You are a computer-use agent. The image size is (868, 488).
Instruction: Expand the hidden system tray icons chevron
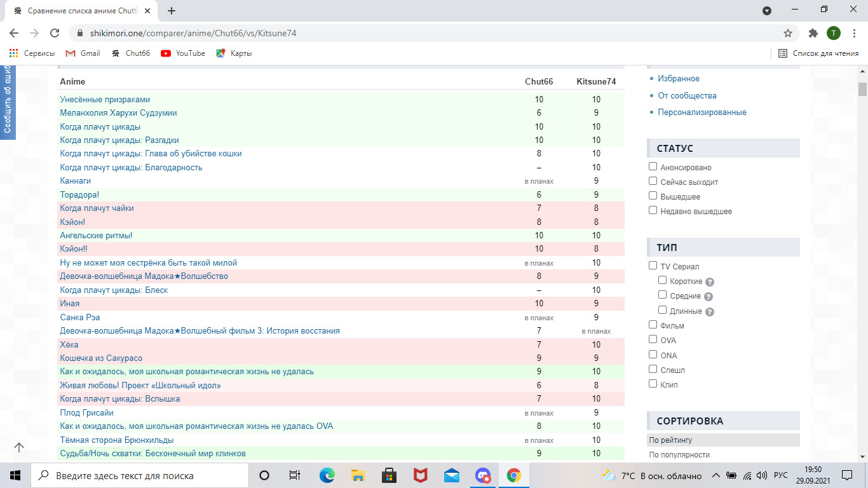715,475
